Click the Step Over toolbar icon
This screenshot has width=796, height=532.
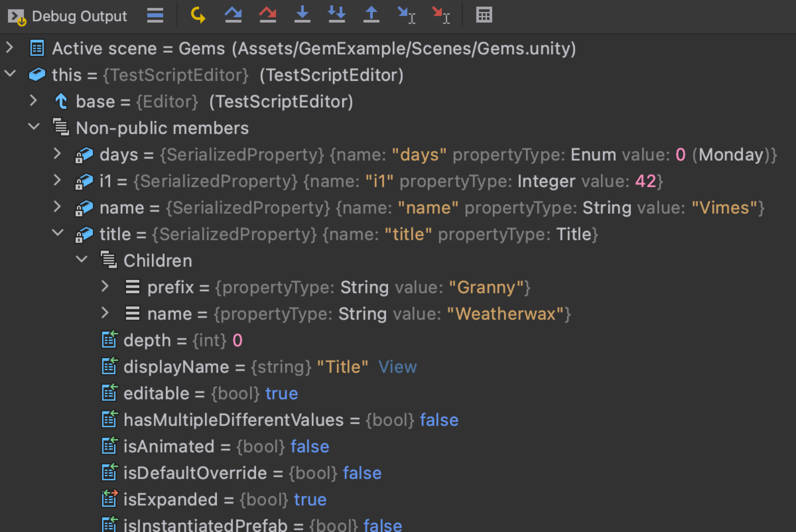pyautogui.click(x=233, y=15)
